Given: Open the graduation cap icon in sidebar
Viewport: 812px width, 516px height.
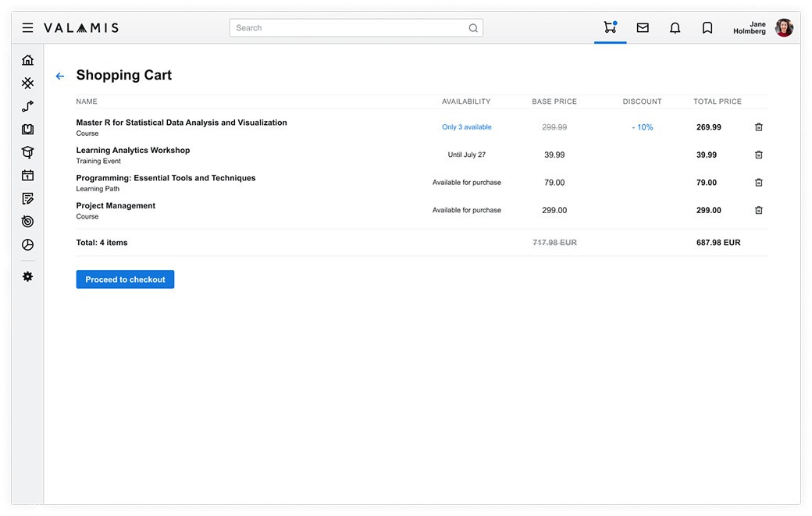Looking at the screenshot, I should (28, 152).
